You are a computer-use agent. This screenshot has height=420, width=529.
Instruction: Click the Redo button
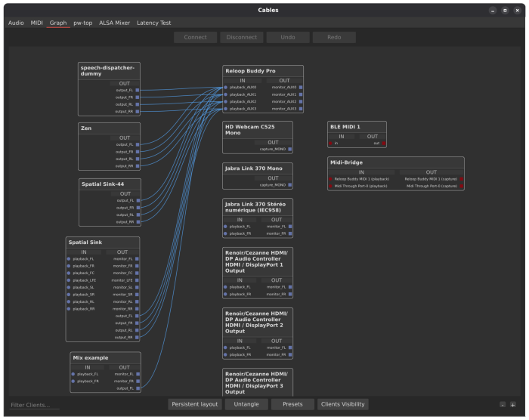[x=334, y=38]
